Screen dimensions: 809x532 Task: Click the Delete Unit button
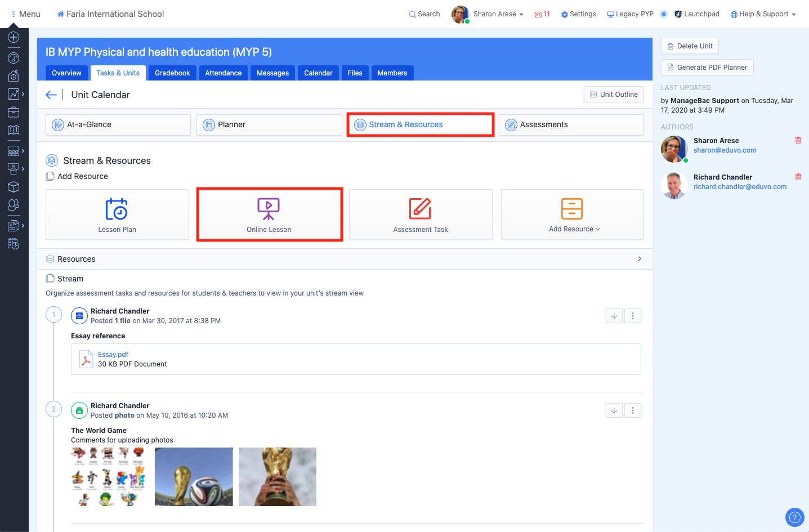(x=690, y=46)
